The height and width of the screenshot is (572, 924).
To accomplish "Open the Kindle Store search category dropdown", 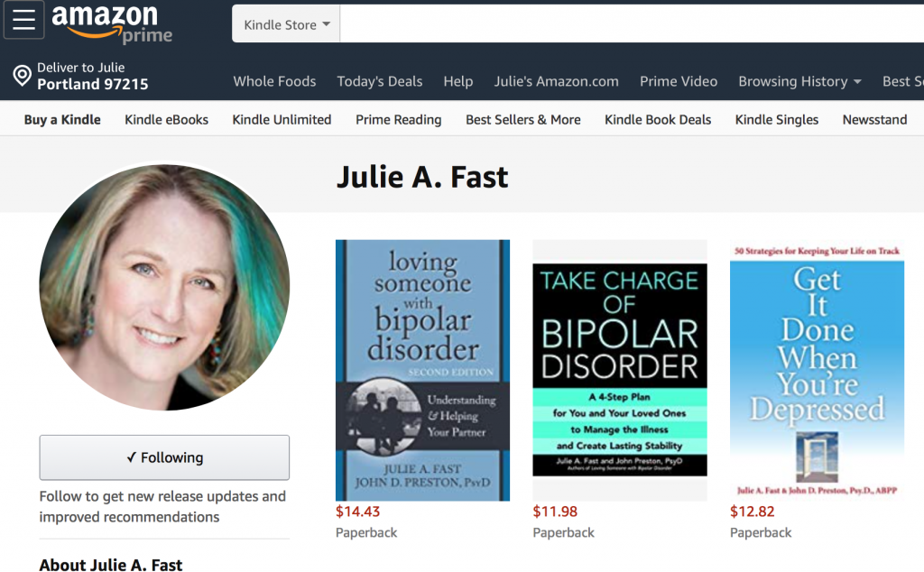I will pyautogui.click(x=286, y=24).
